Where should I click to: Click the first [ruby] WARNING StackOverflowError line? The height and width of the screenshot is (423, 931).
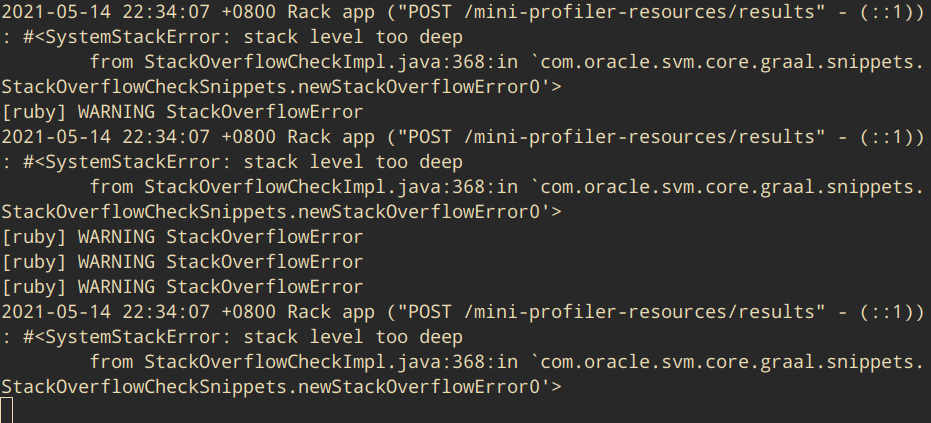182,112
